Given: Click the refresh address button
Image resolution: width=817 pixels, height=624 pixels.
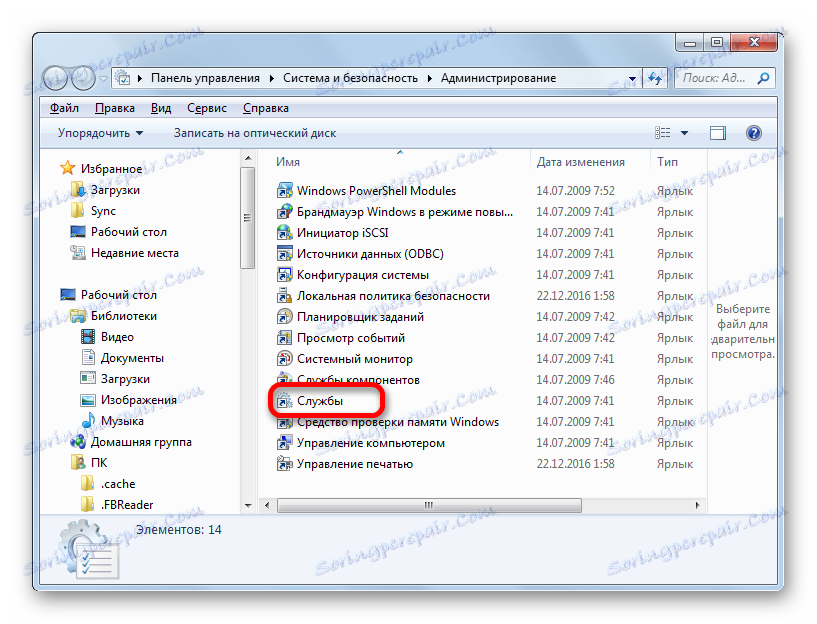Looking at the screenshot, I should point(655,78).
